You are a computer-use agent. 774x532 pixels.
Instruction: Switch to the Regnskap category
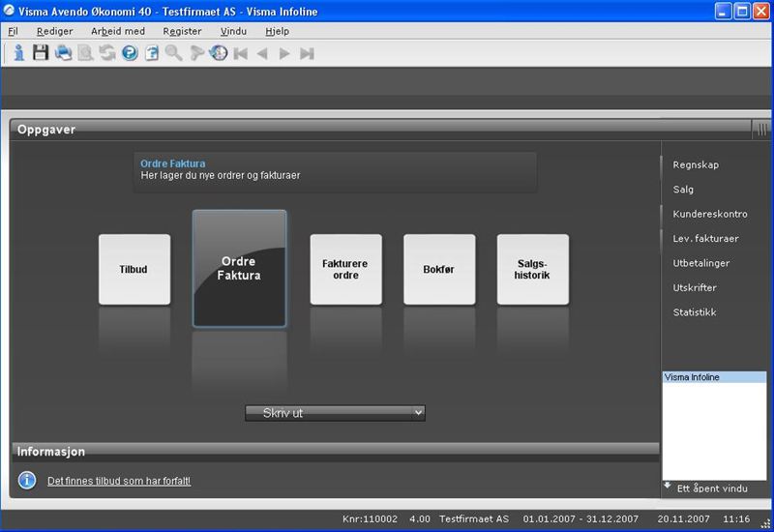[x=696, y=164]
